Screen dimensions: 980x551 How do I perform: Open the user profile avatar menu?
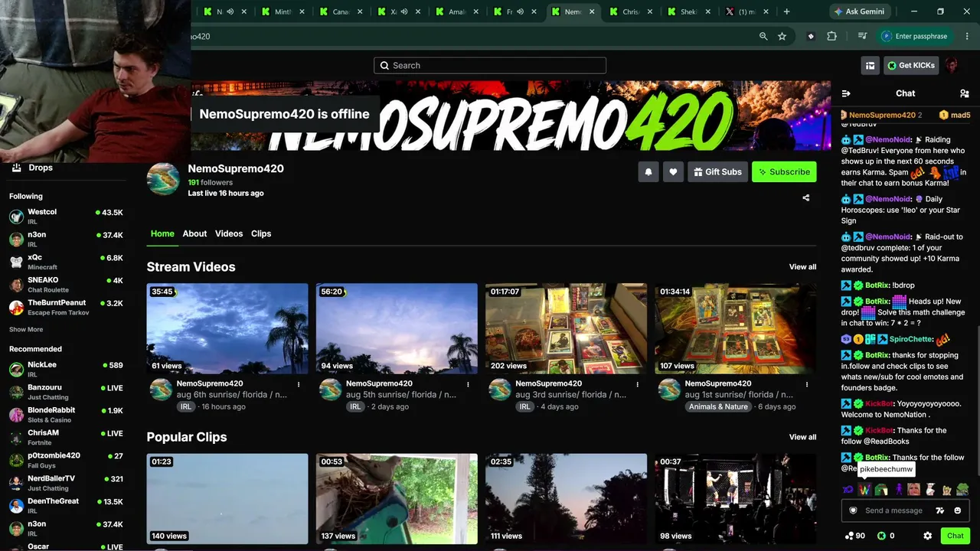[952, 66]
